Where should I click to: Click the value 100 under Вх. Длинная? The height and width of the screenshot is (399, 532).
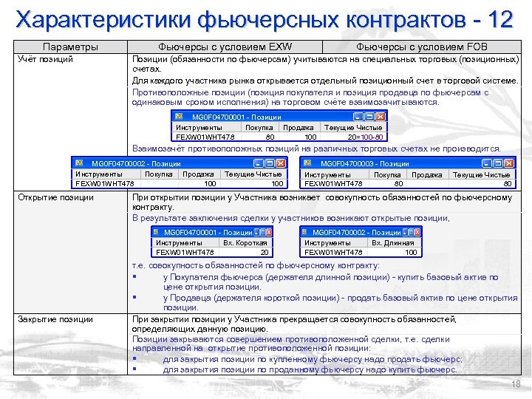click(411, 252)
